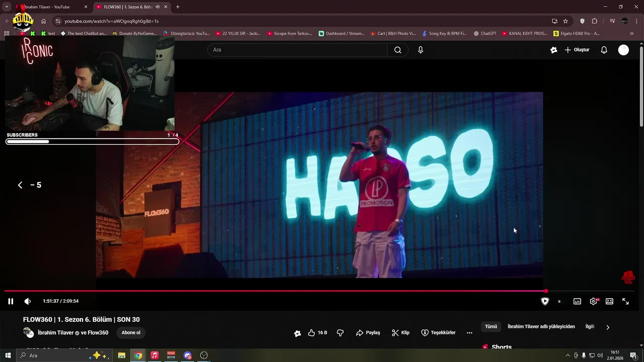This screenshot has width=644, height=362.
Task: Open YouTube notifications bell
Action: (604, 50)
